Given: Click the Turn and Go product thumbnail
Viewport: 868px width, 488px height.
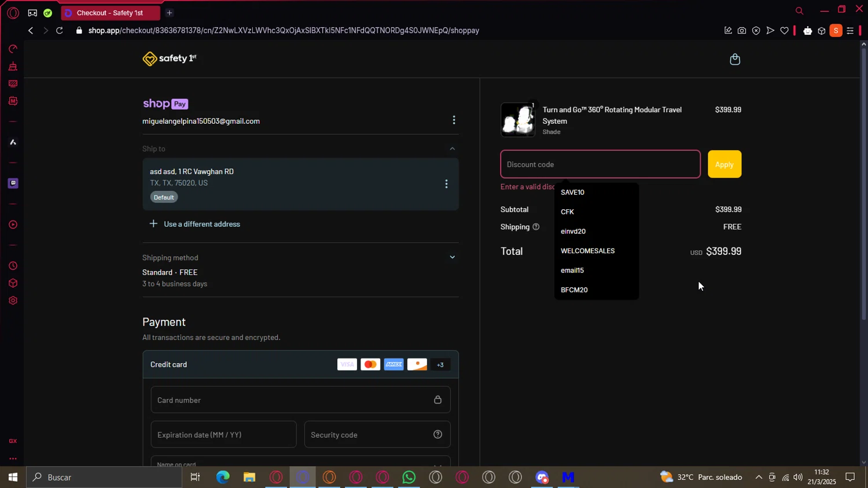Looking at the screenshot, I should click(x=518, y=120).
